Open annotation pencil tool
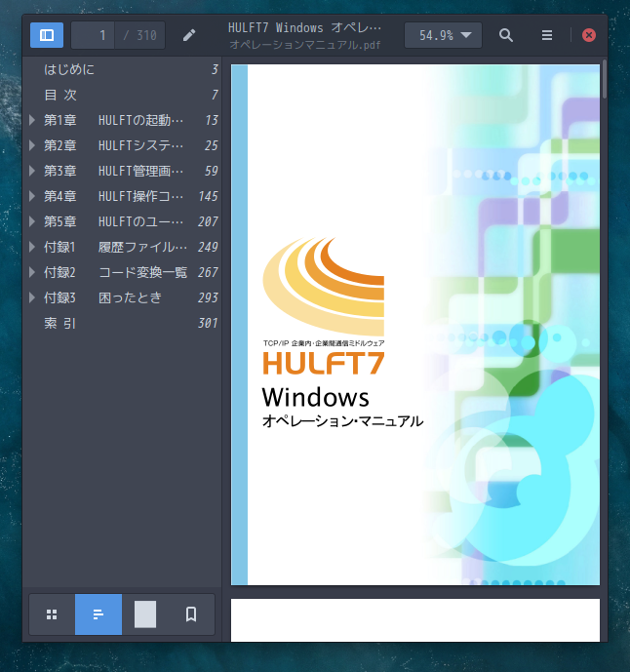 point(189,35)
